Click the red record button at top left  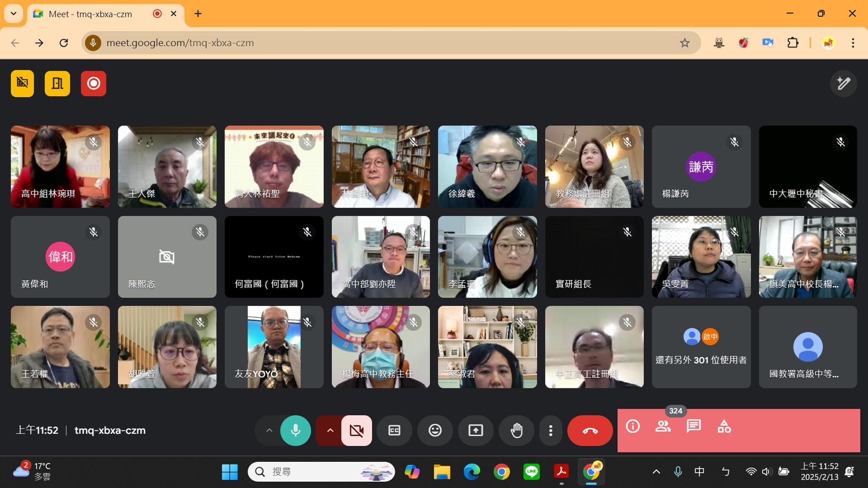(94, 83)
